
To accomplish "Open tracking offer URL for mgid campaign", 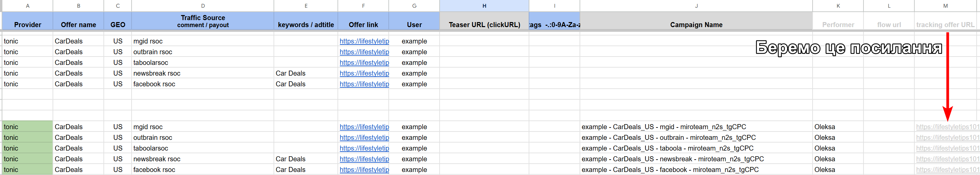I will (x=947, y=127).
